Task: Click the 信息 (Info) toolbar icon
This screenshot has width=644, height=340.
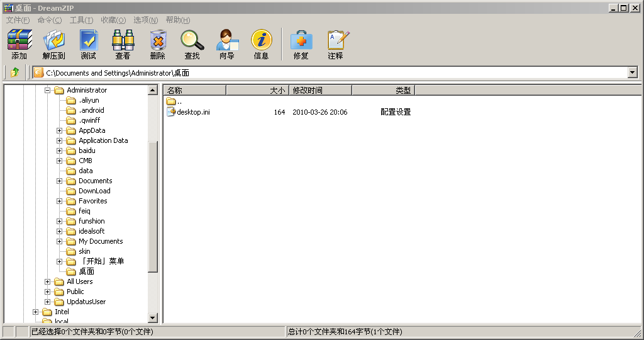Action: (261, 40)
